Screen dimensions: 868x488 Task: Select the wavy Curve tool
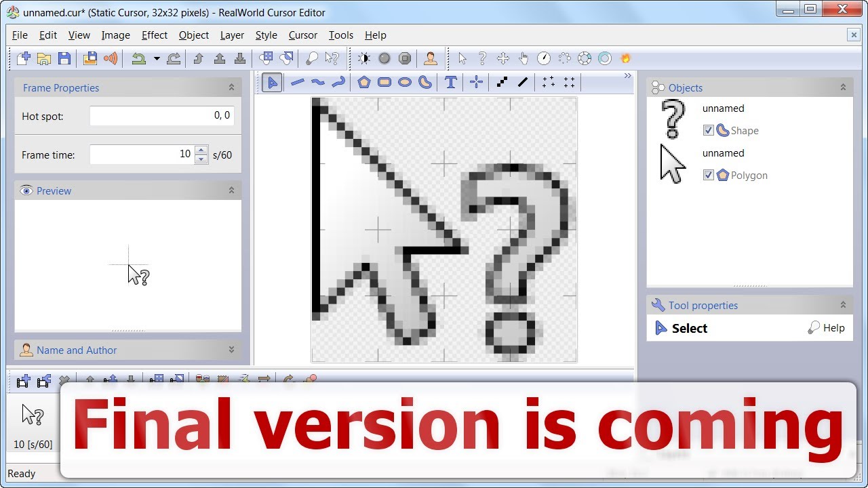click(317, 83)
